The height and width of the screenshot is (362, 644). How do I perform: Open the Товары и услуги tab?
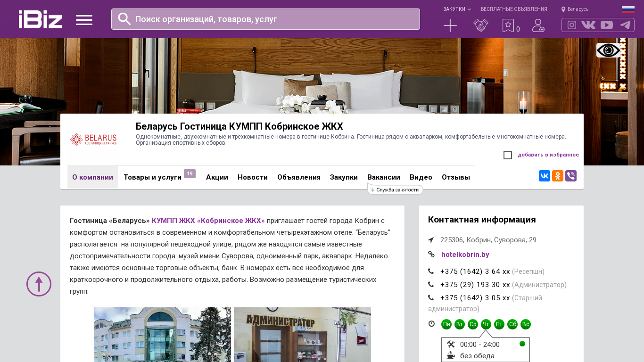pyautogui.click(x=152, y=177)
